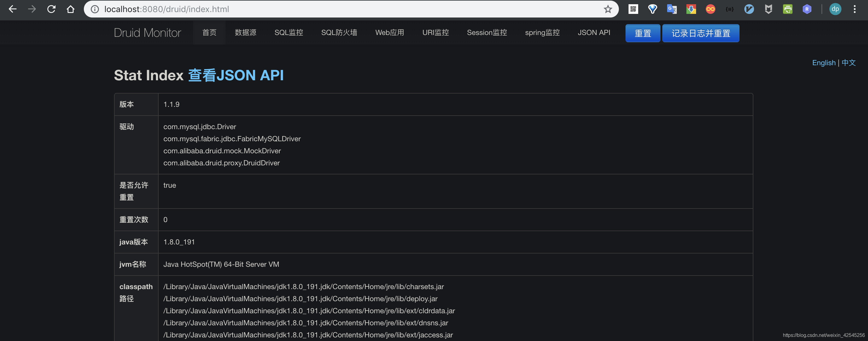Click the Java version 1.8.0_191 value
The height and width of the screenshot is (341, 868).
pyautogui.click(x=179, y=242)
